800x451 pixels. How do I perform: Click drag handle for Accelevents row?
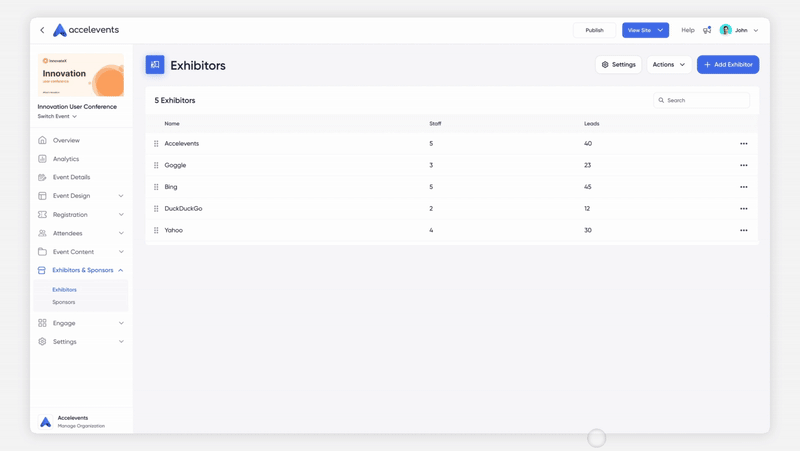point(156,143)
